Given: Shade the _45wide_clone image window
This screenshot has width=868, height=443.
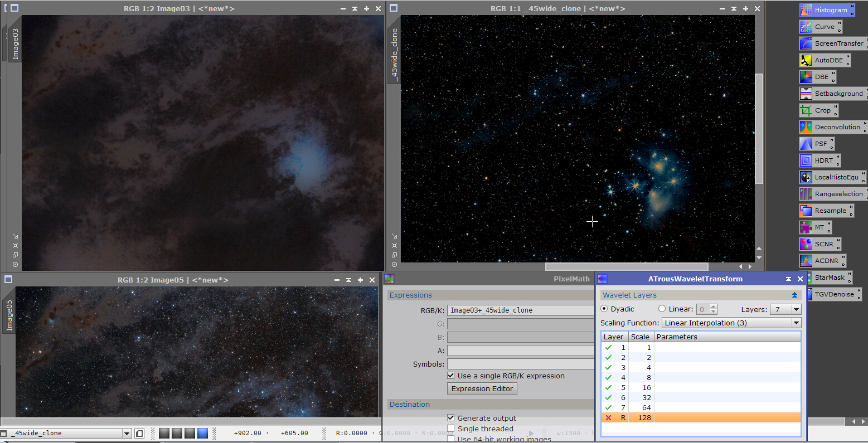Looking at the screenshot, I should pyautogui.click(x=734, y=8).
